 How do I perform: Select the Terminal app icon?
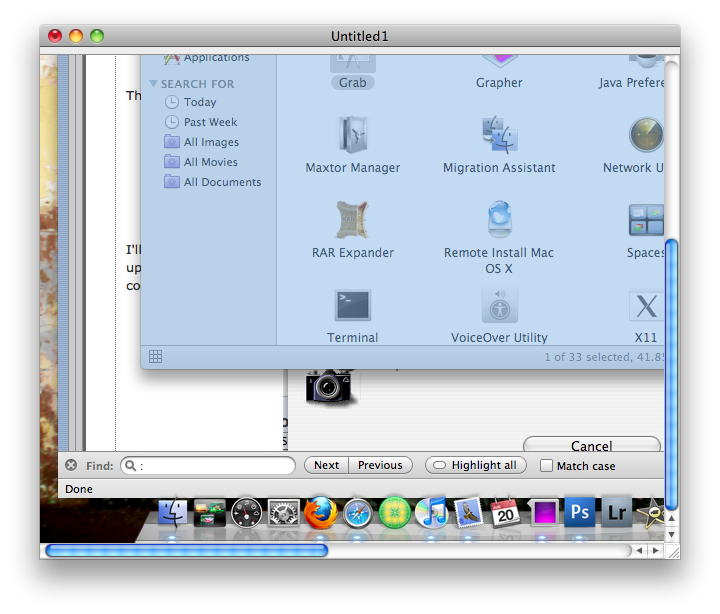coord(353,305)
